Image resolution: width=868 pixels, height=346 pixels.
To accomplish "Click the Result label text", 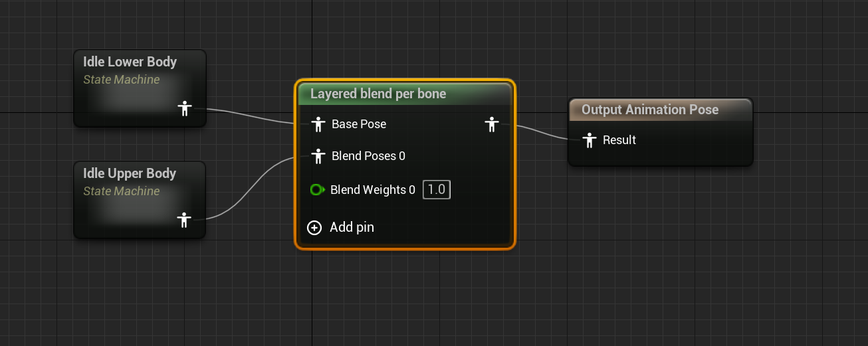I will (619, 140).
